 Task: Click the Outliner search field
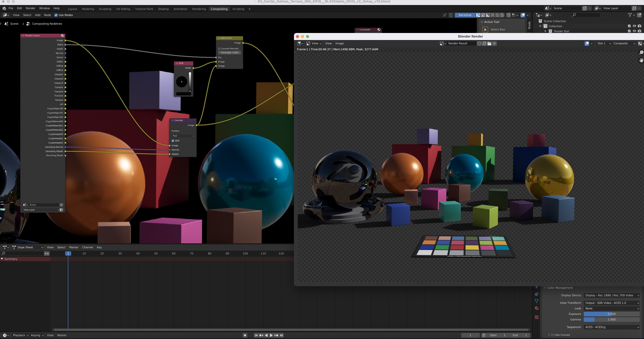586,15
